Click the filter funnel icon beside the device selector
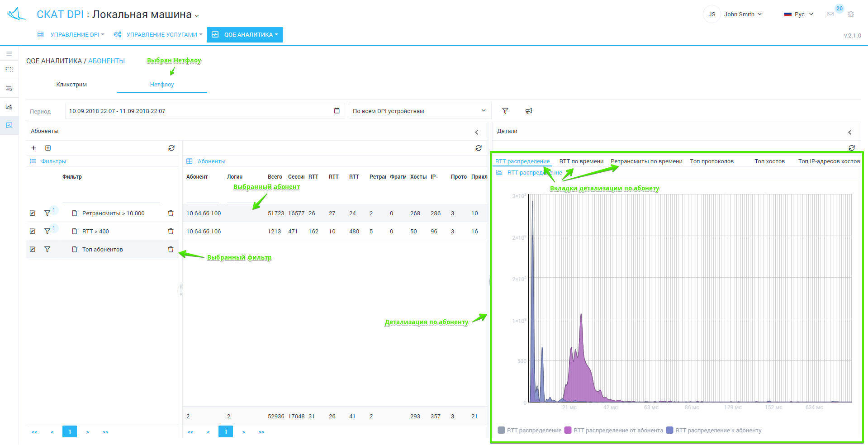868x445 pixels. point(505,111)
